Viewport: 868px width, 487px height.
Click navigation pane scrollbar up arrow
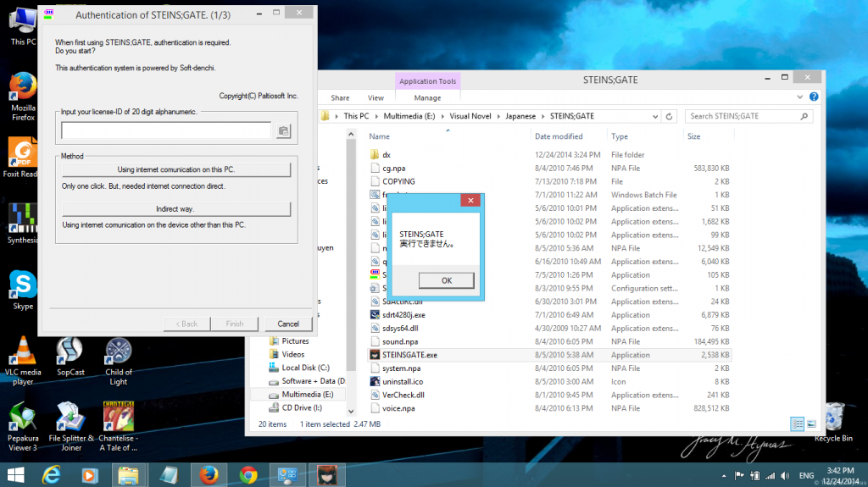pos(350,135)
